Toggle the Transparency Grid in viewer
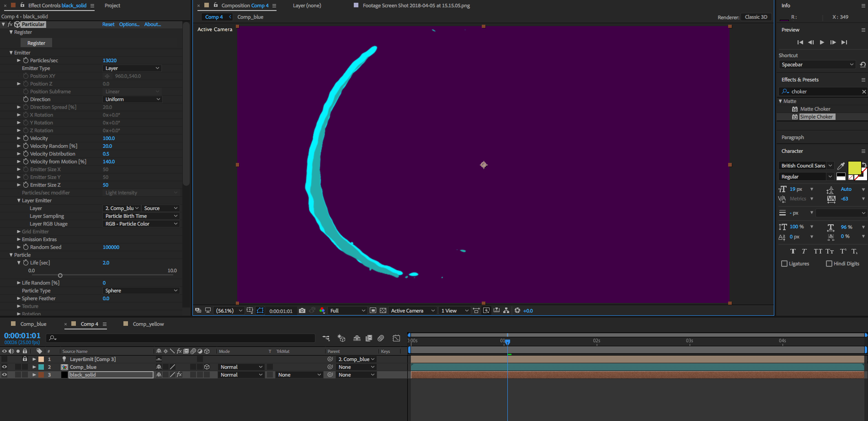Viewport: 868px width, 421px height. coord(383,311)
